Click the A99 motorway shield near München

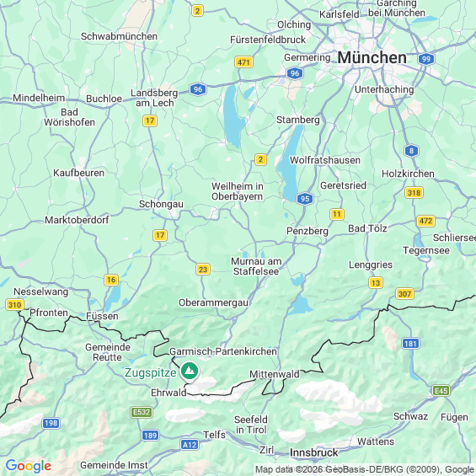click(x=426, y=59)
